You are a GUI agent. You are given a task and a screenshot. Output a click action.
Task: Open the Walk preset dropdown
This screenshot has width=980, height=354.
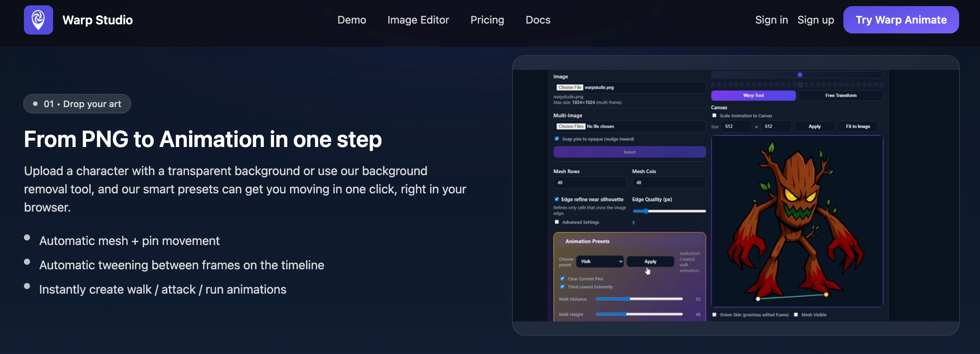600,261
